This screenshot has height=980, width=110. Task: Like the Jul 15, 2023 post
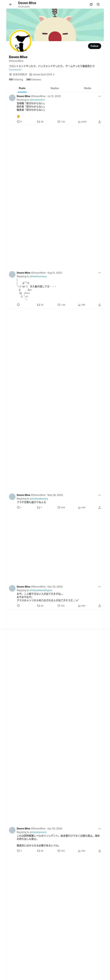click(61, 122)
